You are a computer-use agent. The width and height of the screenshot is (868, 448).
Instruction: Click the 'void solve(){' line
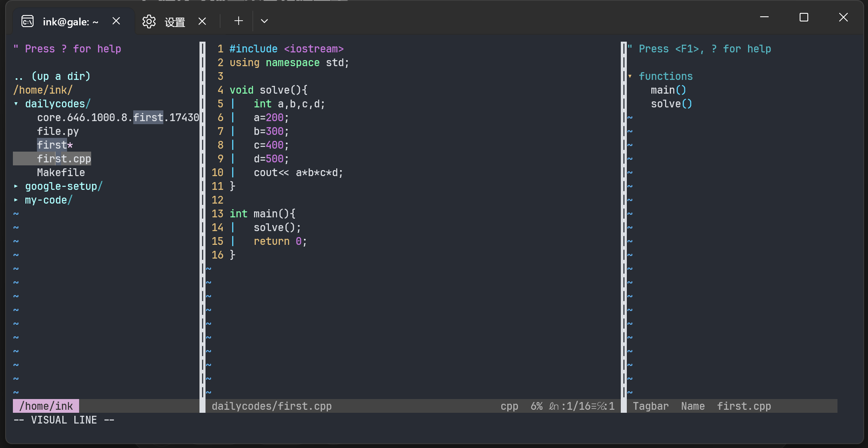269,90
